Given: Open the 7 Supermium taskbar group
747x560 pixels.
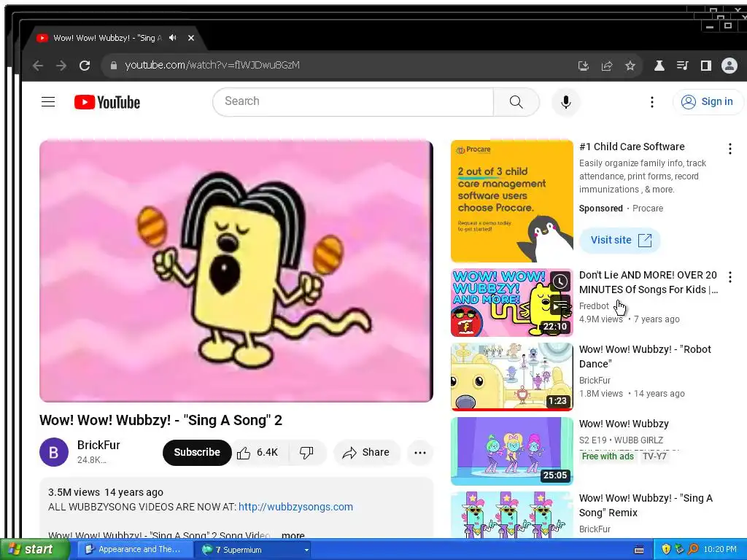Looking at the screenshot, I should click(252, 550).
